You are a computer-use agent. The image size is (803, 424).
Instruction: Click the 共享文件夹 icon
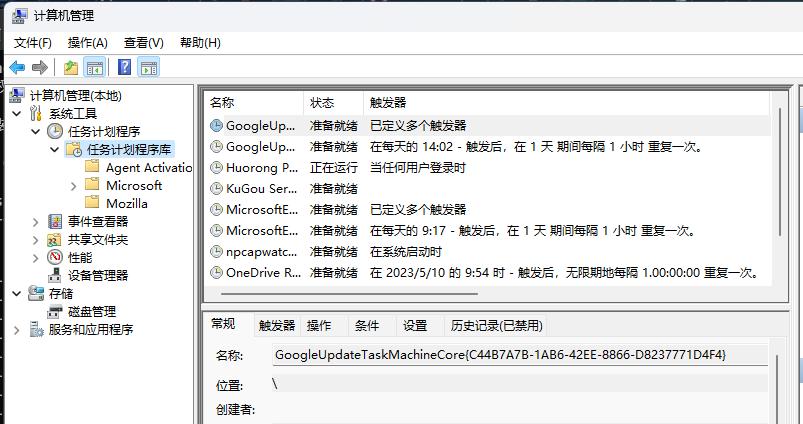pos(55,239)
